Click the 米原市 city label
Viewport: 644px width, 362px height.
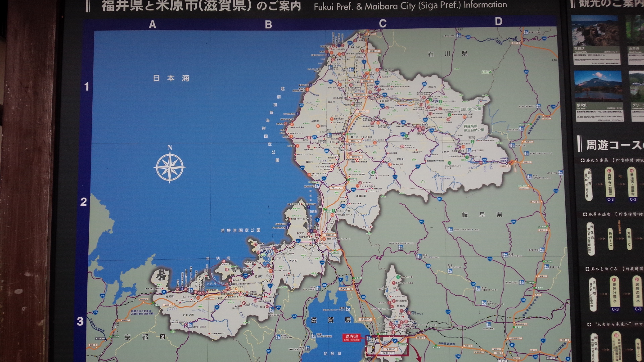(401, 306)
